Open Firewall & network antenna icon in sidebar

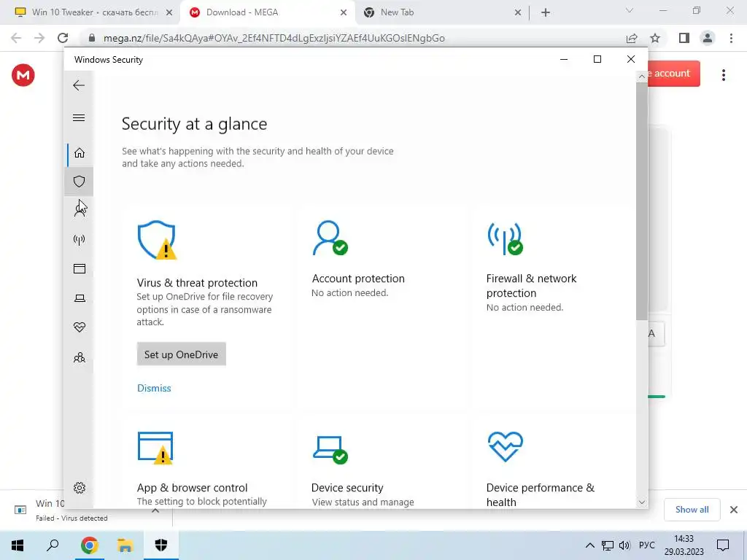(79, 239)
